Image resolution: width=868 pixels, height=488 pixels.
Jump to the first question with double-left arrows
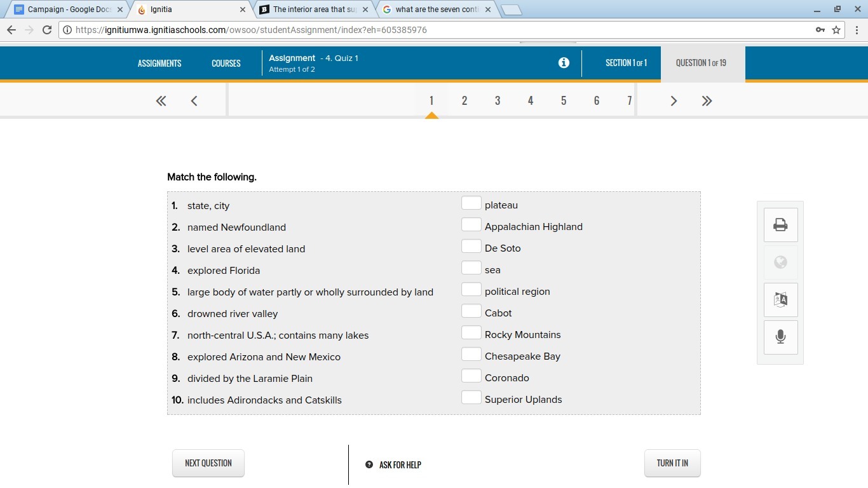click(x=161, y=100)
